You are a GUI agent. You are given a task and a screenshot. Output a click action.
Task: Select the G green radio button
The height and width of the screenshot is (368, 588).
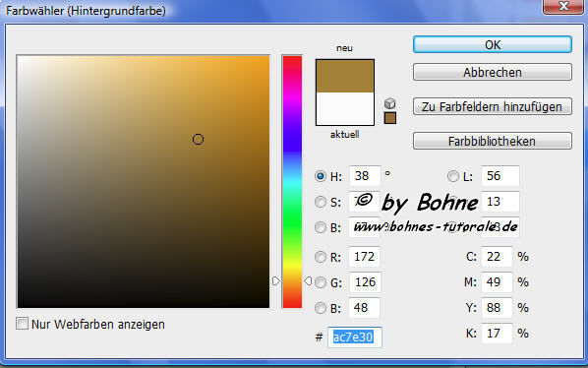pyautogui.click(x=321, y=282)
